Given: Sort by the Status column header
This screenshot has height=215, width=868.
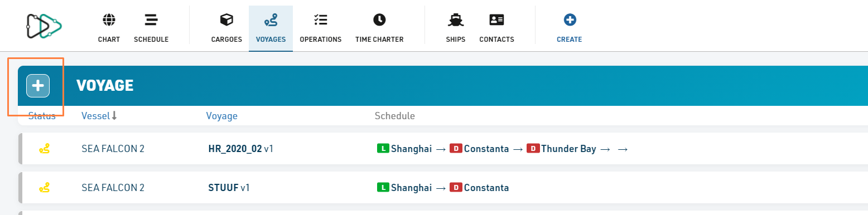Looking at the screenshot, I should 42,116.
